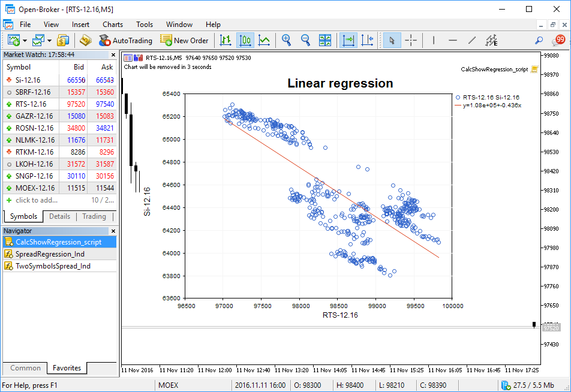Switch Navigator to the Favorites tab

click(67, 368)
